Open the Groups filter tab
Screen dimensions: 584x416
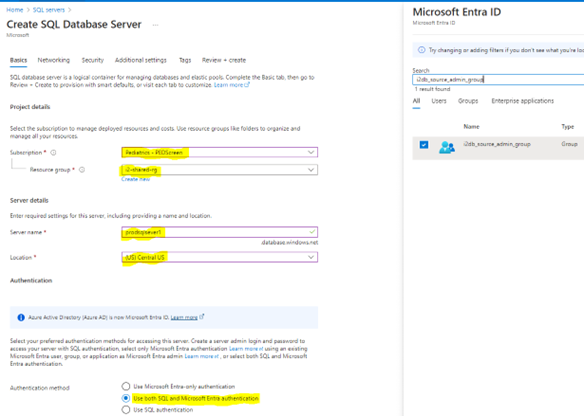coord(468,101)
